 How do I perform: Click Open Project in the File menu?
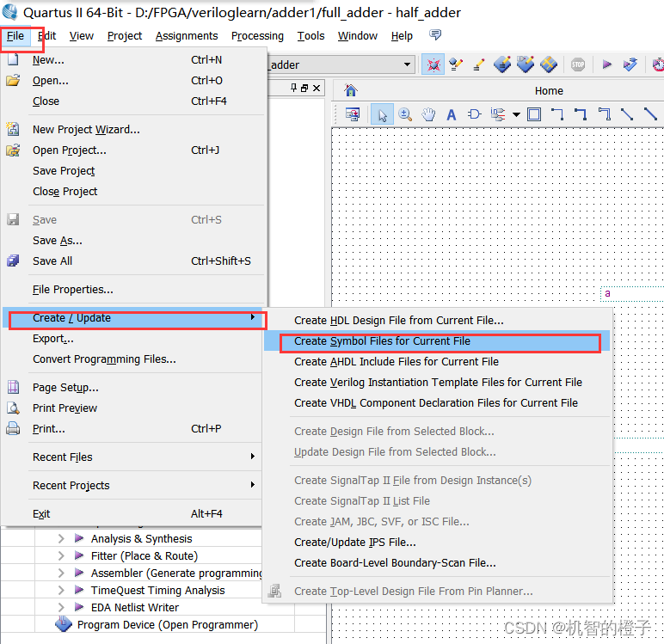pos(134,150)
